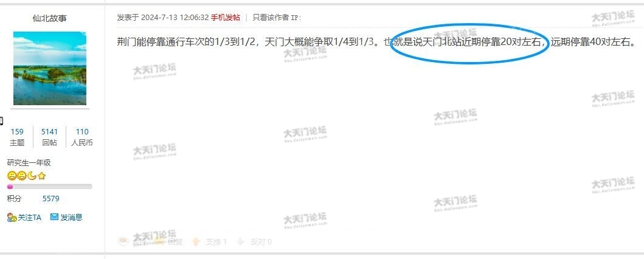This screenshot has width=644, height=259.
Task: Click the 发消息 envelope icon
Action: tap(54, 216)
